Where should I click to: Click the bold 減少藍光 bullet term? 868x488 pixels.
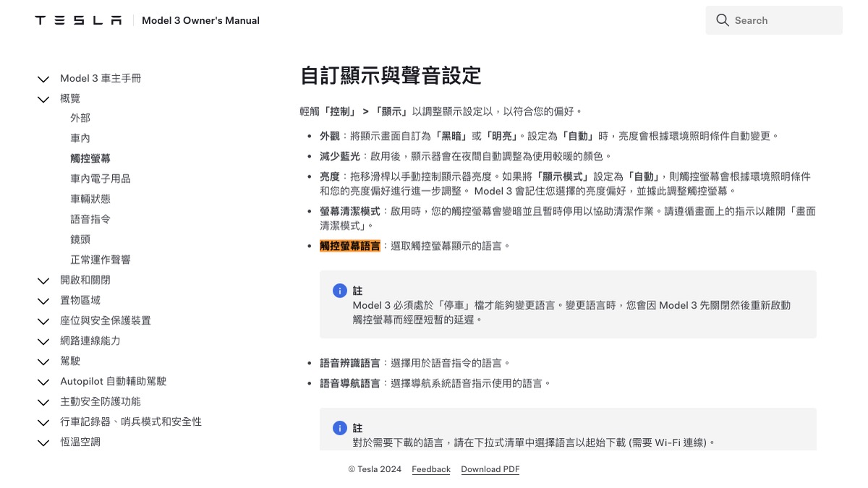point(340,156)
